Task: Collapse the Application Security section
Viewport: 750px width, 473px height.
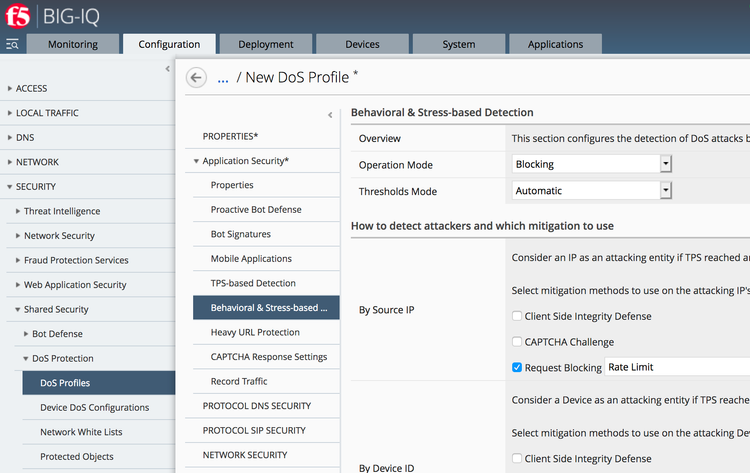Action: pos(197,161)
